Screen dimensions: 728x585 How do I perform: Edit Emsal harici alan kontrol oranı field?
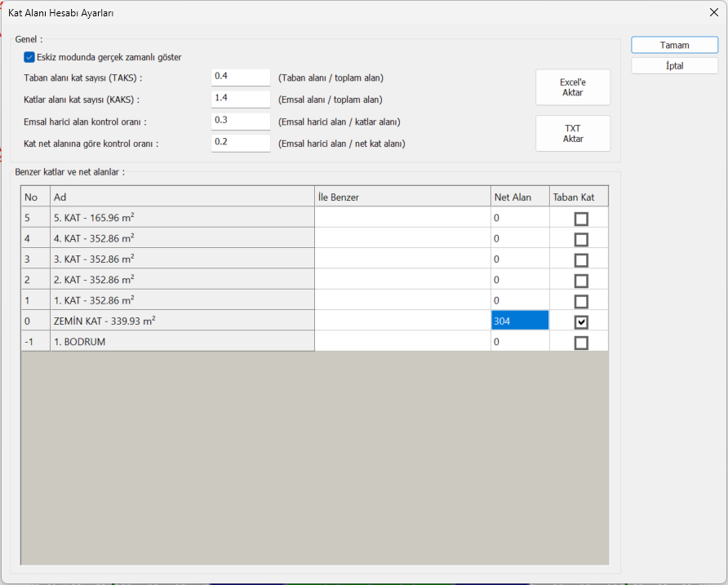(x=240, y=121)
